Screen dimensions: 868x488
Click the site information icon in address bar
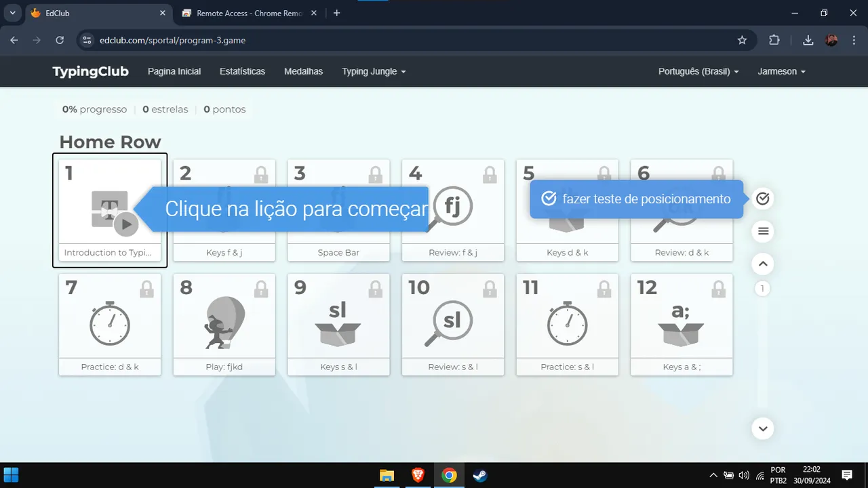(x=86, y=40)
